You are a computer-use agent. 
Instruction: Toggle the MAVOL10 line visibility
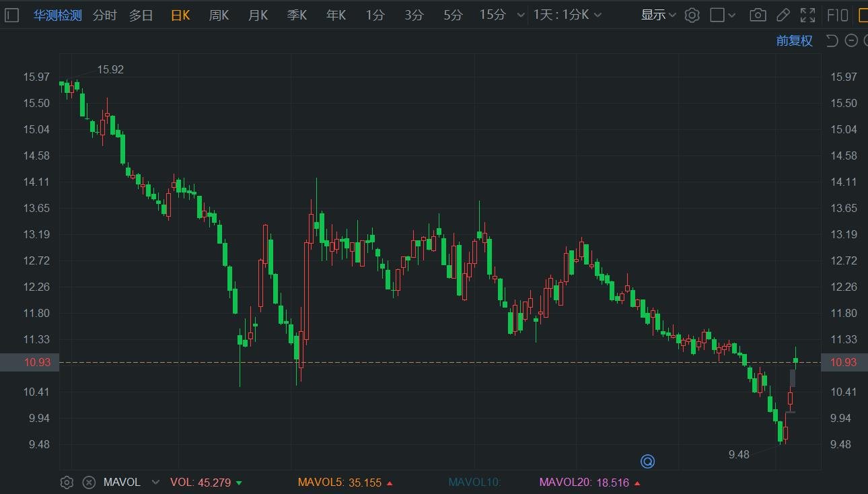(474, 482)
